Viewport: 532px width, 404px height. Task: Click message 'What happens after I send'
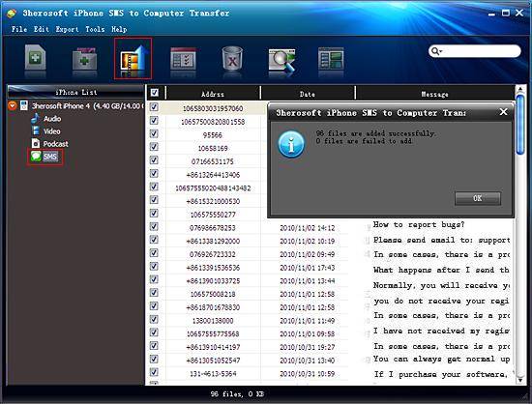[441, 270]
